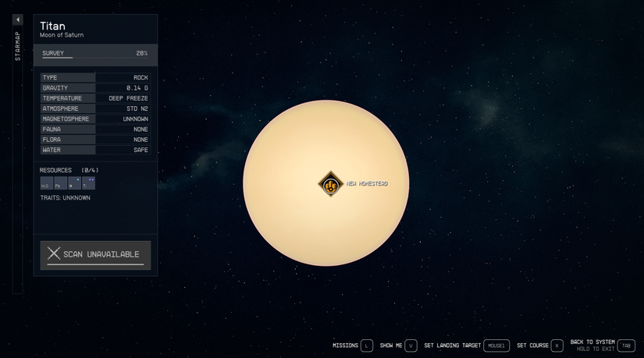Select the Pb lead resource tile
This screenshot has width=644, height=358.
[x=60, y=184]
